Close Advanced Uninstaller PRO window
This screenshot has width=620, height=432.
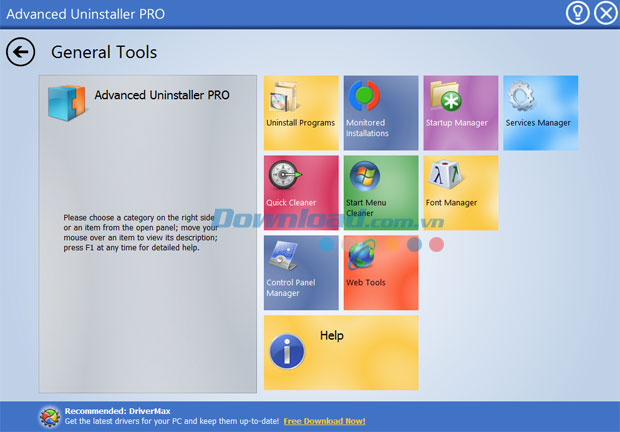tap(605, 13)
